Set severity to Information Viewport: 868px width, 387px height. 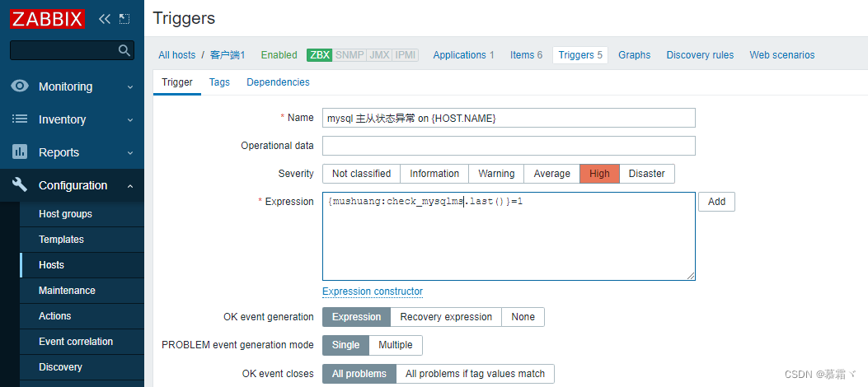(x=434, y=174)
